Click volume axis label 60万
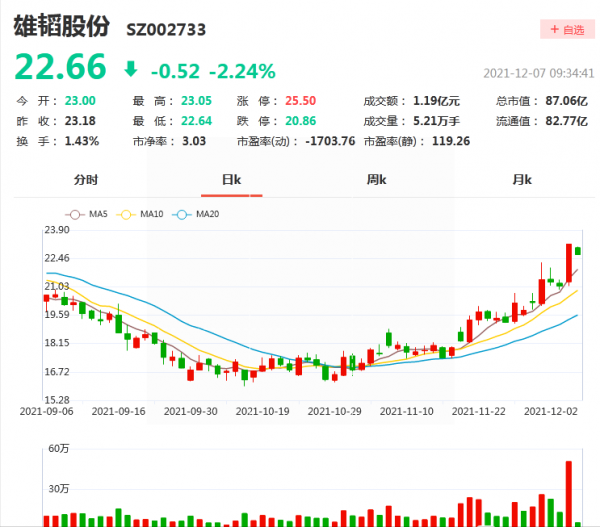600x527 pixels. pyautogui.click(x=59, y=449)
